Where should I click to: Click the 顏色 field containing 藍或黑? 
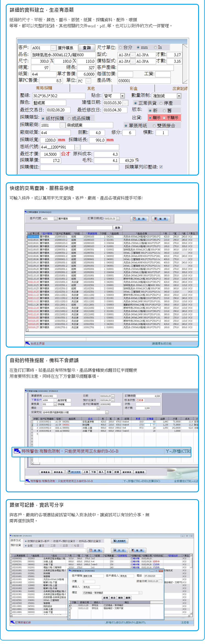[49, 103]
